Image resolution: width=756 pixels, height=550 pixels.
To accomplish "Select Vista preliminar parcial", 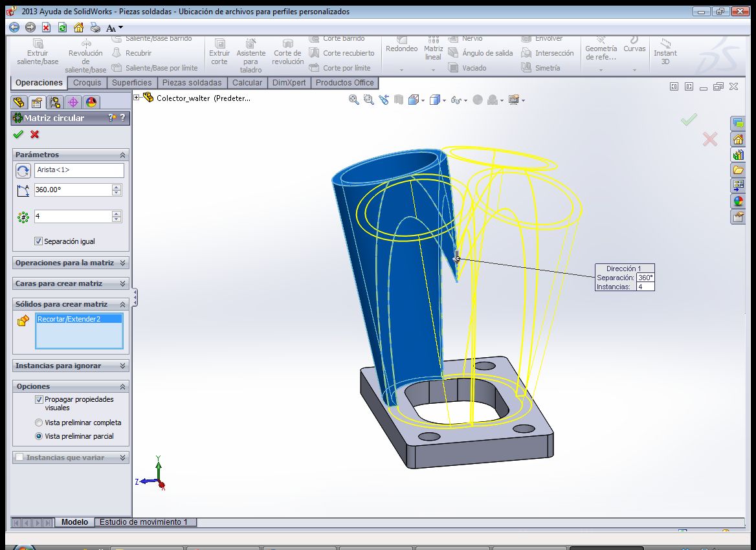I will tap(39, 436).
